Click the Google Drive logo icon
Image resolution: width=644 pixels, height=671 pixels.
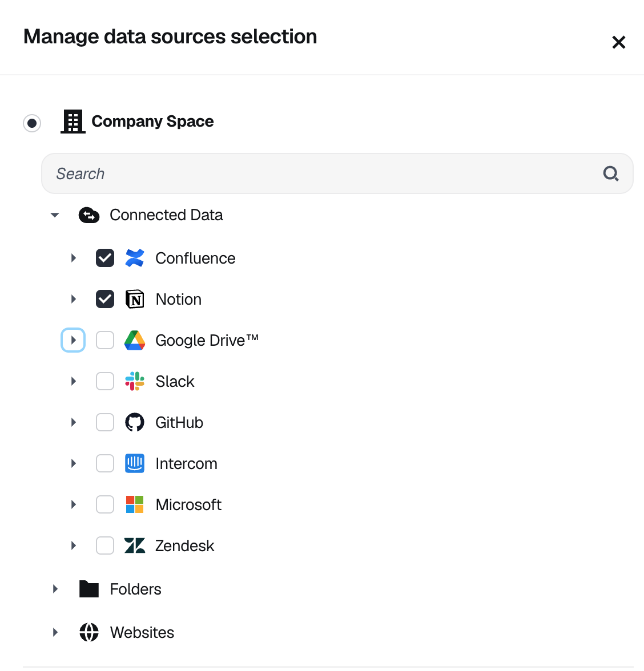click(x=135, y=340)
